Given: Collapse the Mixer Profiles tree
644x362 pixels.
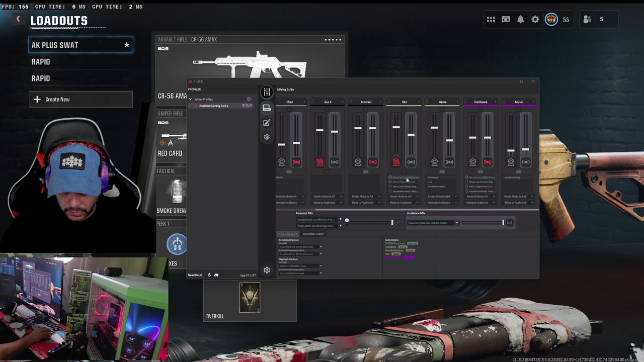Looking at the screenshot, I should [190, 99].
